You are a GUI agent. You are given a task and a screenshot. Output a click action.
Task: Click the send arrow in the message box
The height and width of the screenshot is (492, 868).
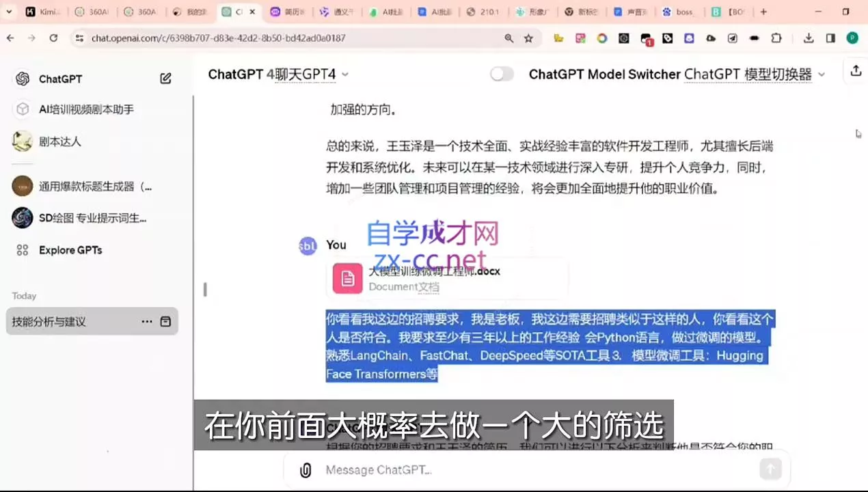coord(770,469)
